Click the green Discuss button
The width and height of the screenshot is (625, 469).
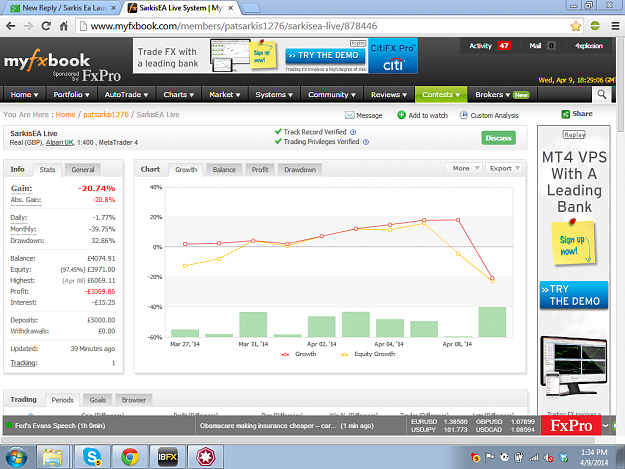coord(498,138)
